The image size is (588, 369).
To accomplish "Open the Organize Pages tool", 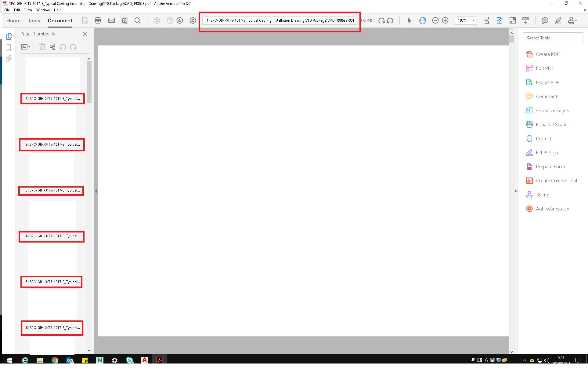I will [552, 111].
